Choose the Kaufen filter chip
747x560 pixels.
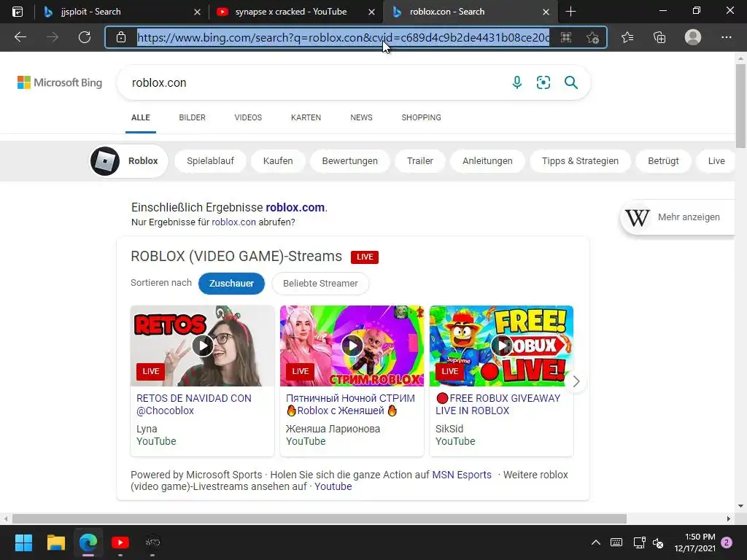278,161
